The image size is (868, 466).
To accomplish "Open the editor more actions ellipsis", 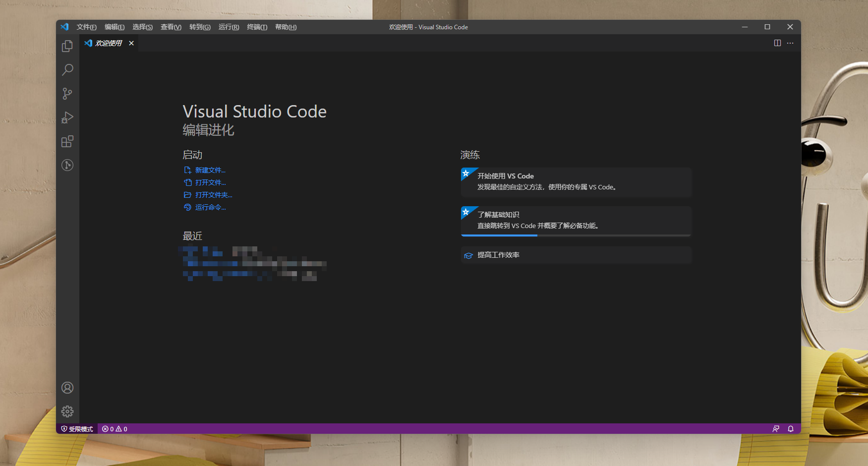I will click(x=790, y=43).
